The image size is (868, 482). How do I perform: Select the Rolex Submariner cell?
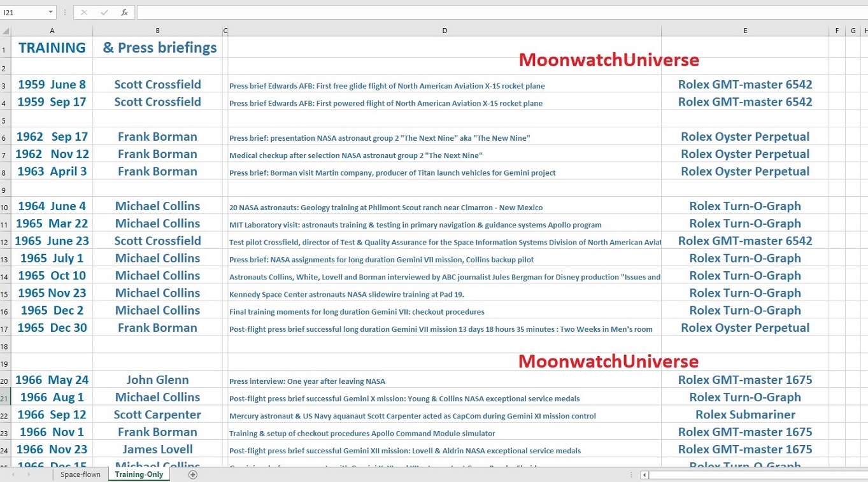coord(744,415)
